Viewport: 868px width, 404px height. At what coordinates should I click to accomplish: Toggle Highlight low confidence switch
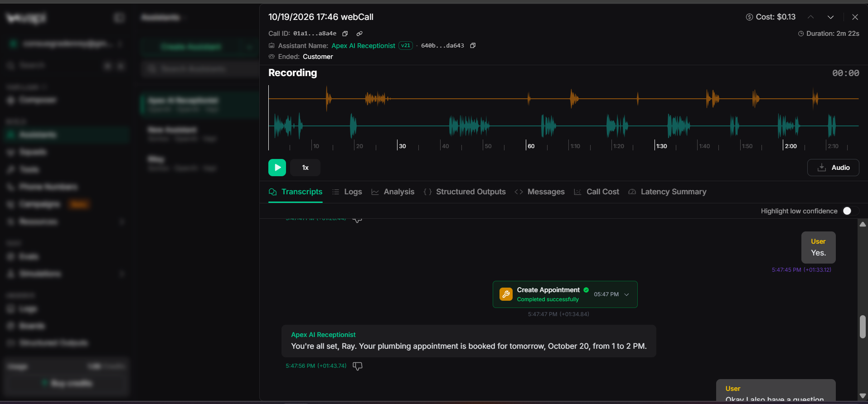[850, 211]
